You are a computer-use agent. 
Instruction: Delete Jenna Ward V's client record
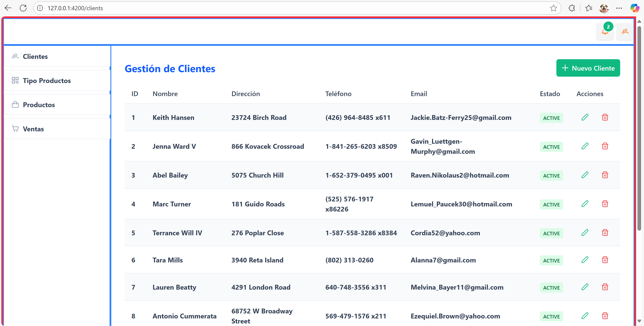[x=605, y=146]
